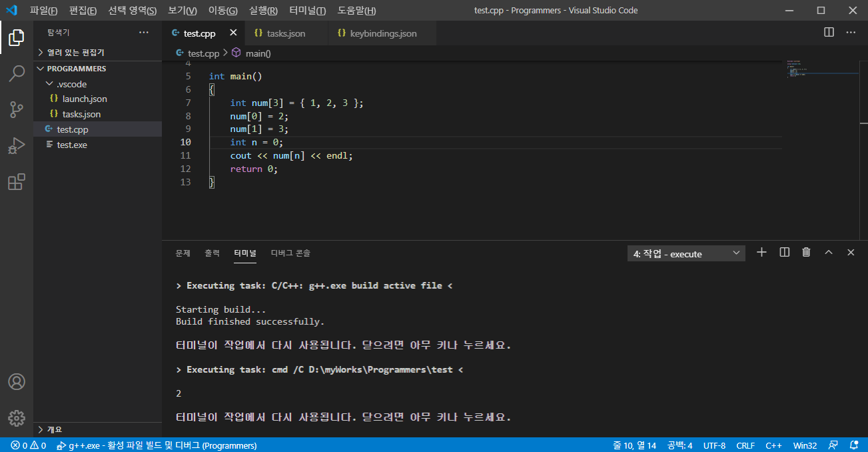This screenshot has width=868, height=452.
Task: Open Explorer panel more actions ellipsis
Action: pos(144,32)
